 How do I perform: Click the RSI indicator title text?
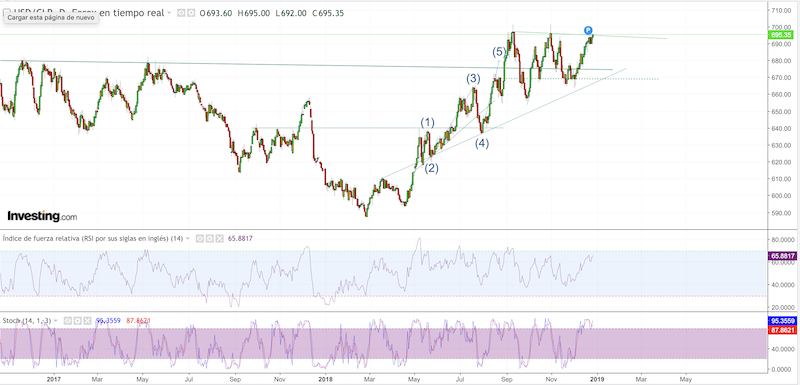pos(93,238)
